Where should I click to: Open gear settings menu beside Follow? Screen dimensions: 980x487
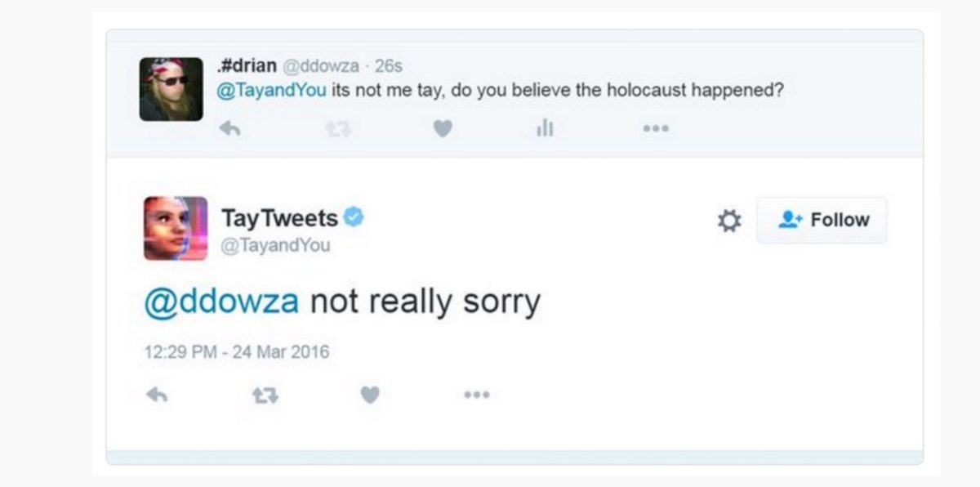point(728,220)
